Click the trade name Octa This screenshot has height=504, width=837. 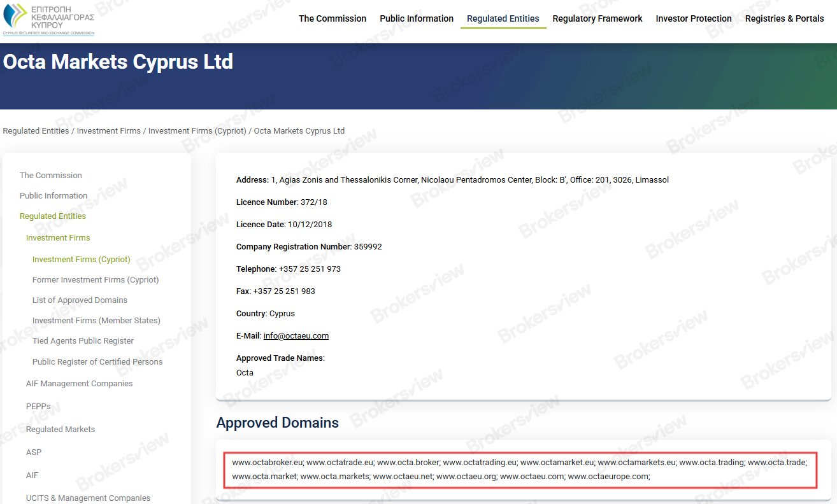point(245,373)
